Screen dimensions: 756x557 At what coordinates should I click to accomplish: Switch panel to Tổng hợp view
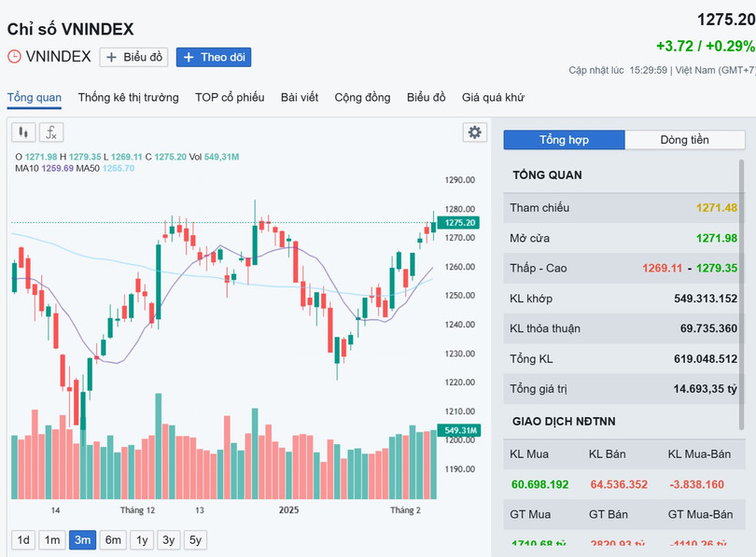coord(564,140)
